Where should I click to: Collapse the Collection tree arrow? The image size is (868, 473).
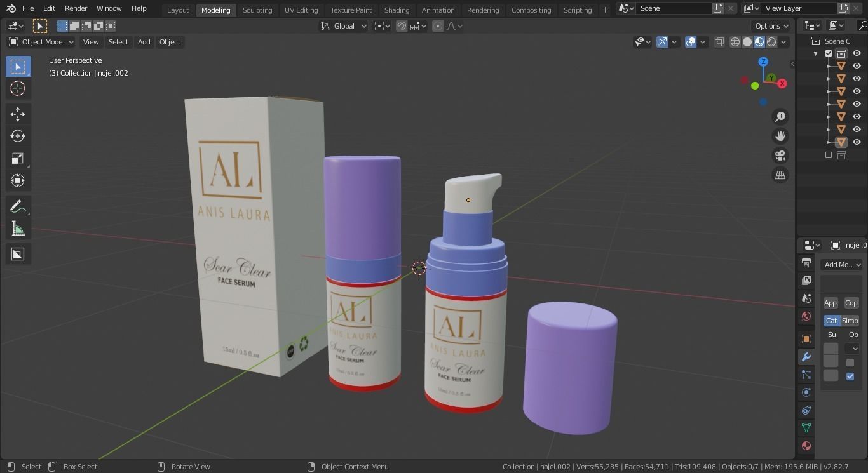pos(816,53)
